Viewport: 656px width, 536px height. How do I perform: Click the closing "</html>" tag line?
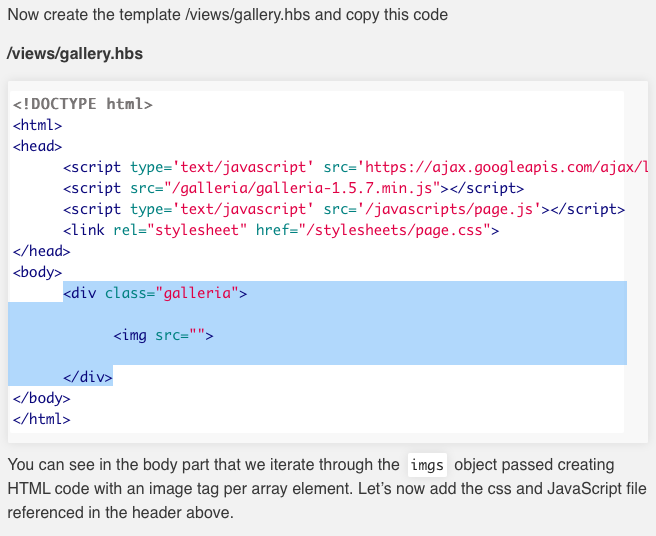pos(42,418)
